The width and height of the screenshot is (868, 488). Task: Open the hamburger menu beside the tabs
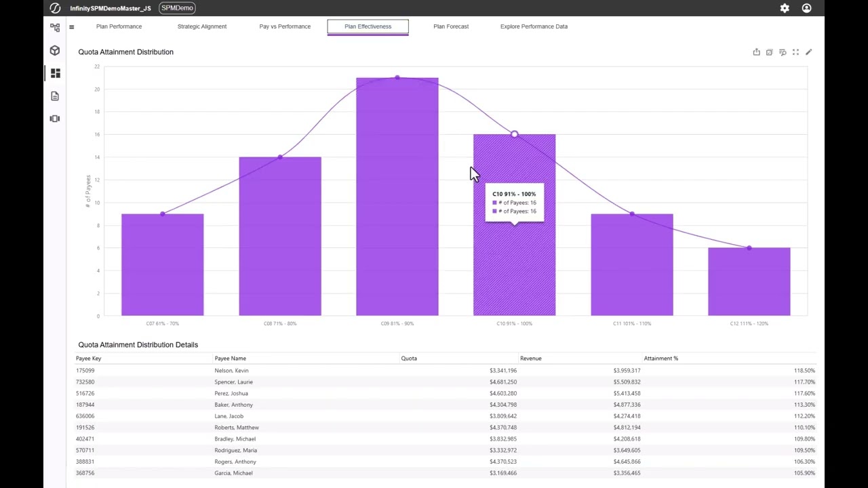tap(72, 27)
